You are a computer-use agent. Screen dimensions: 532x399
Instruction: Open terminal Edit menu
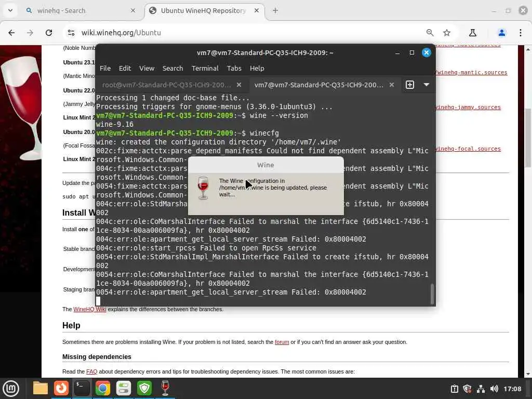tap(125, 68)
